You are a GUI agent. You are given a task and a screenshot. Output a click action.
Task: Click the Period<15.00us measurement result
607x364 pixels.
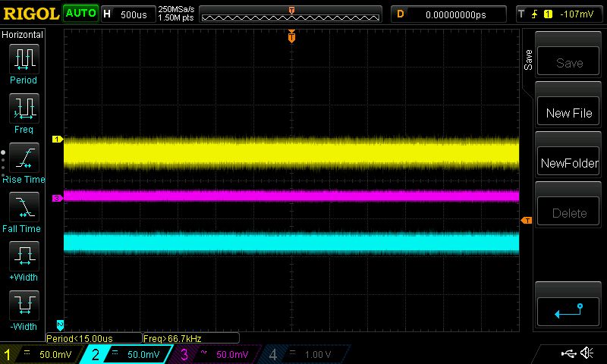pyautogui.click(x=93, y=338)
